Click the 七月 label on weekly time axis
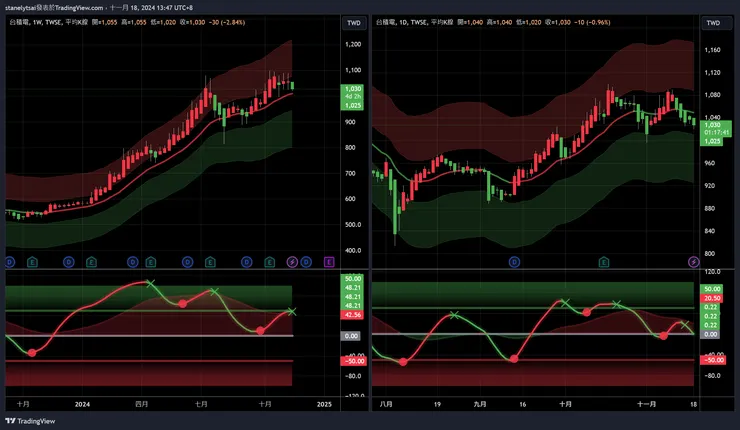The image size is (740, 430). point(202,404)
